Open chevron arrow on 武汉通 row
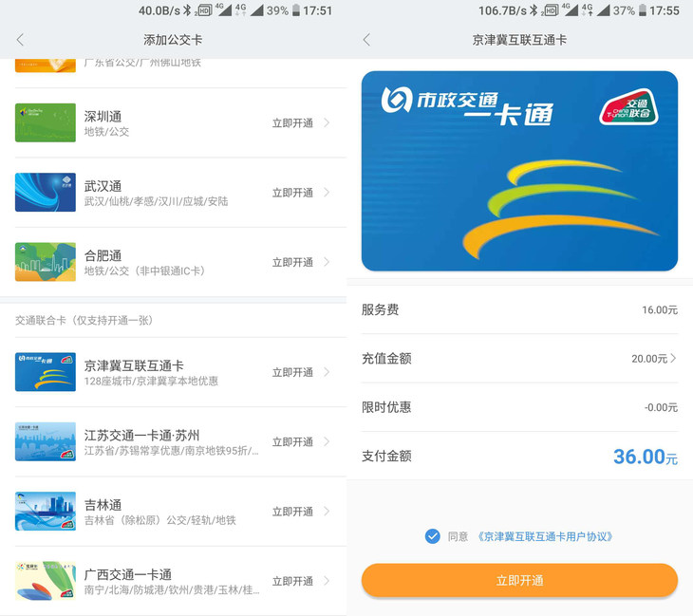Viewport: 693px width, 616px height. pos(328,193)
